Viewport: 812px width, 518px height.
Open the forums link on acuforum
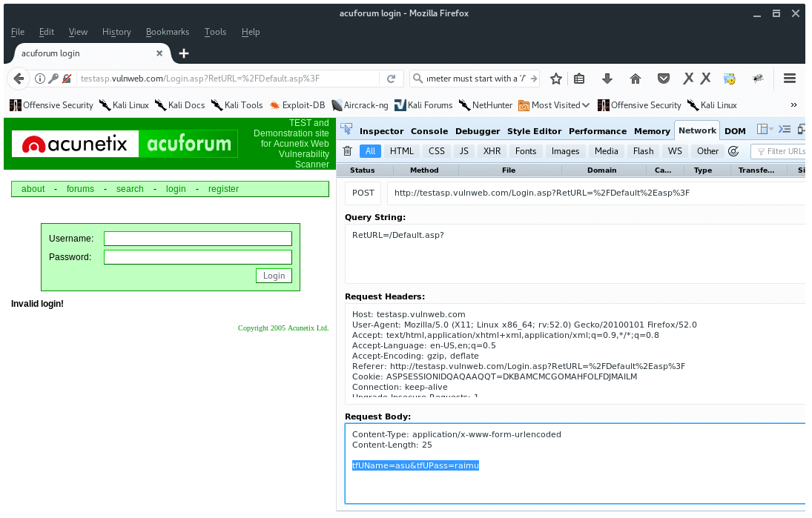[x=80, y=189]
